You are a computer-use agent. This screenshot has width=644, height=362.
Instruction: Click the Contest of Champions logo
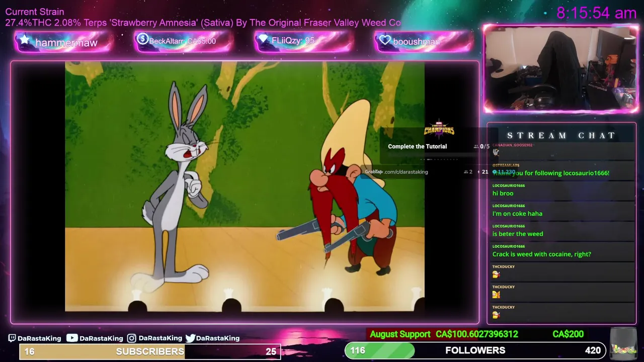pos(439,130)
